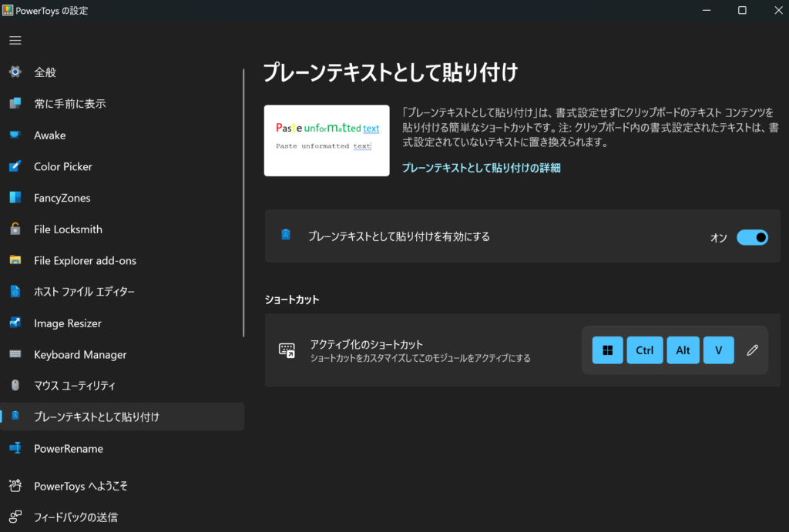The width and height of the screenshot is (789, 532).
Task: Open File Explorer add-ons page
Action: (123, 260)
